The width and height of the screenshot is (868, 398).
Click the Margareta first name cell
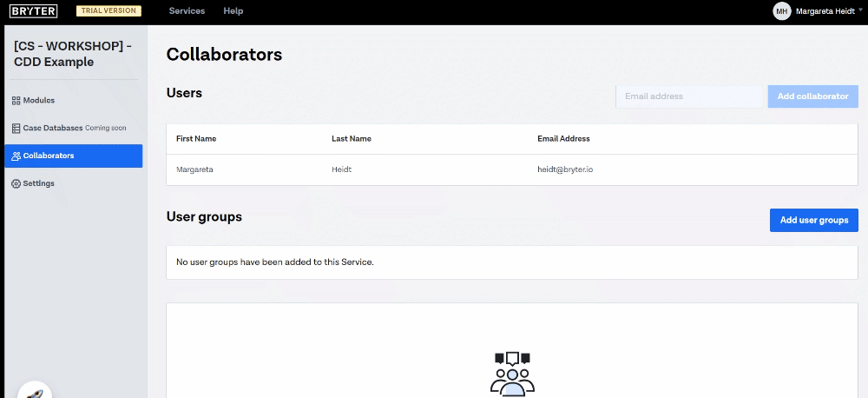[194, 169]
